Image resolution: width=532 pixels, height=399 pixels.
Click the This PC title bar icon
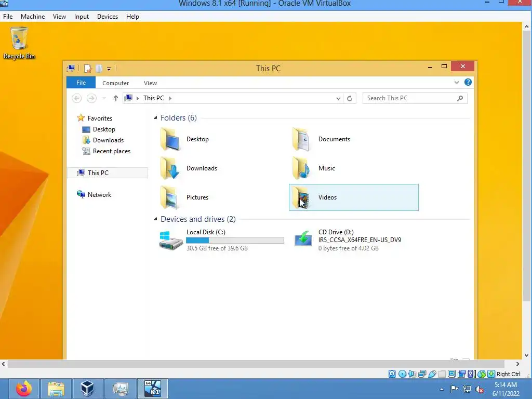click(71, 69)
